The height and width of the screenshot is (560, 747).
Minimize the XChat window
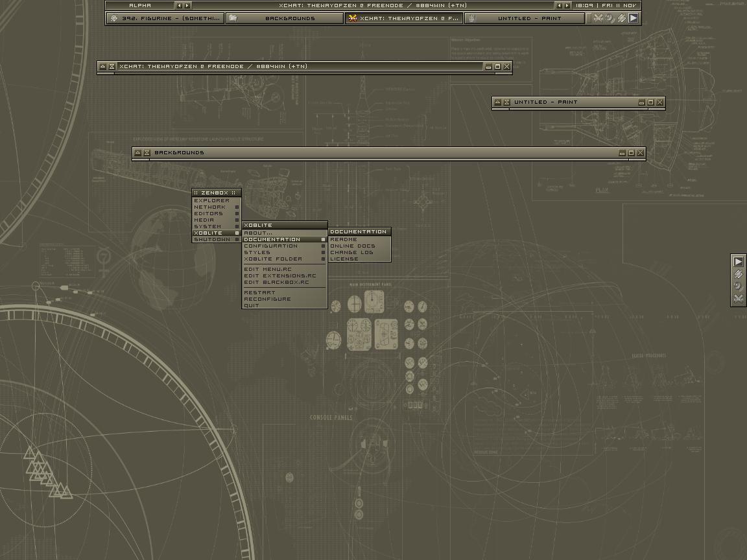pyautogui.click(x=489, y=67)
